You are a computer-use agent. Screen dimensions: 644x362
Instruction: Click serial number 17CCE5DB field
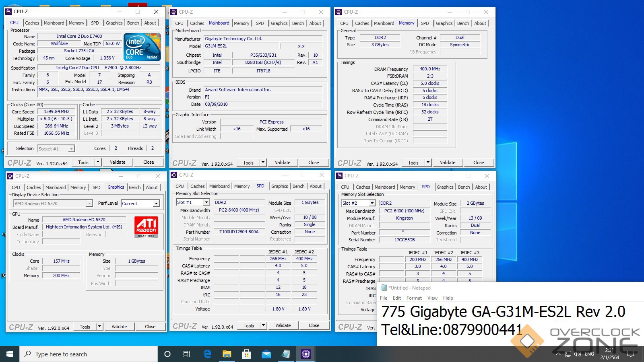(x=404, y=240)
